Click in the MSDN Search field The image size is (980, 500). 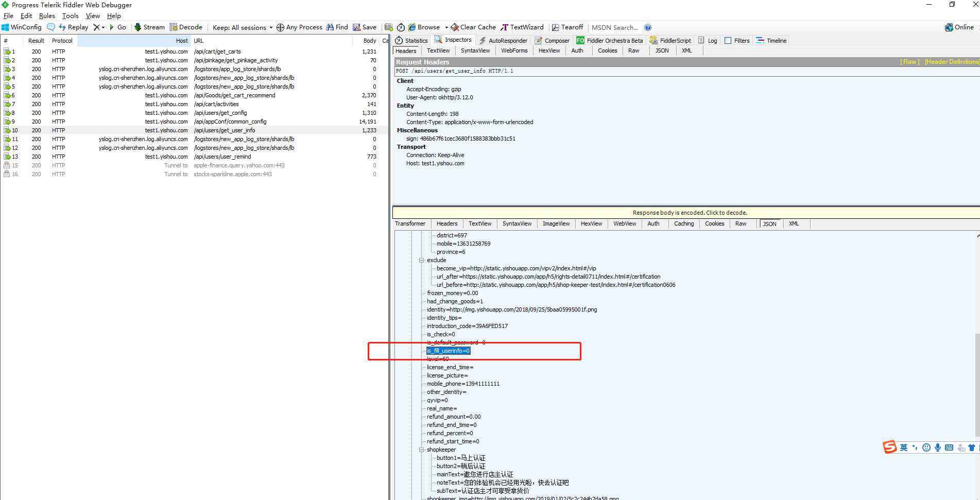(615, 27)
